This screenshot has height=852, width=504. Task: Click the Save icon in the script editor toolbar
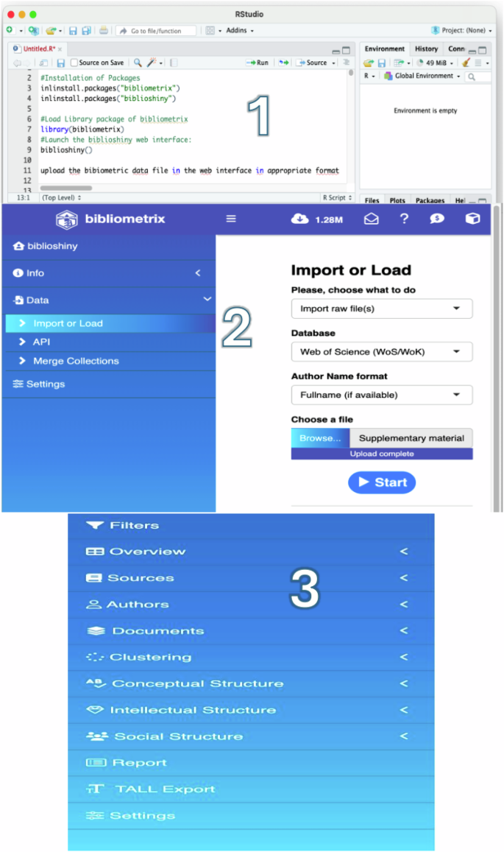click(x=61, y=63)
